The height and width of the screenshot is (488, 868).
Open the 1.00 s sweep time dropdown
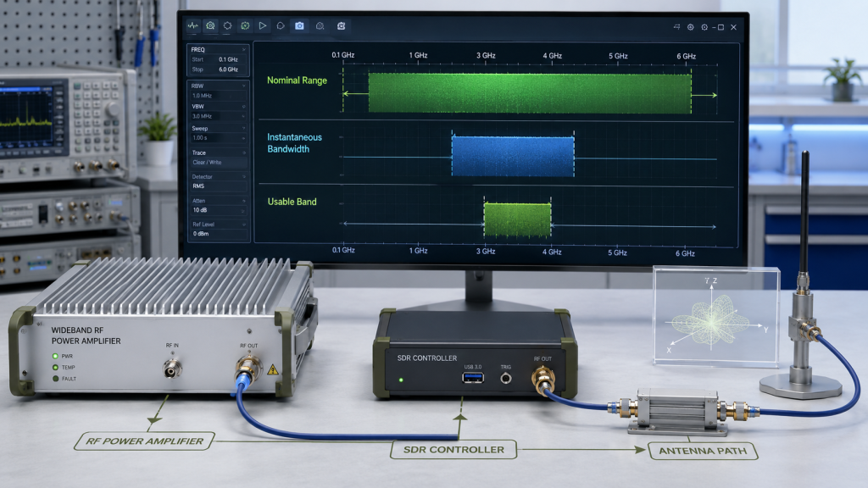pyautogui.click(x=218, y=138)
